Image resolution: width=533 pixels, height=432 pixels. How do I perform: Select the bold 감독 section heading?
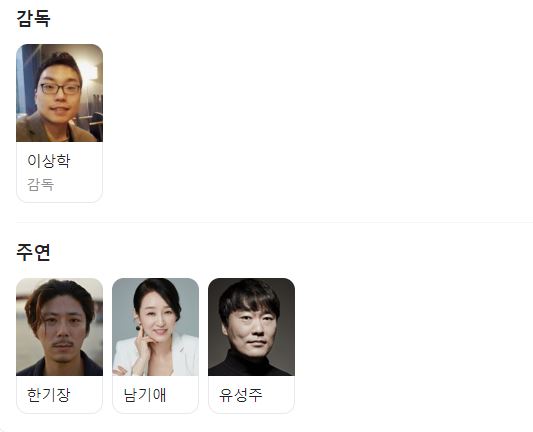click(33, 18)
